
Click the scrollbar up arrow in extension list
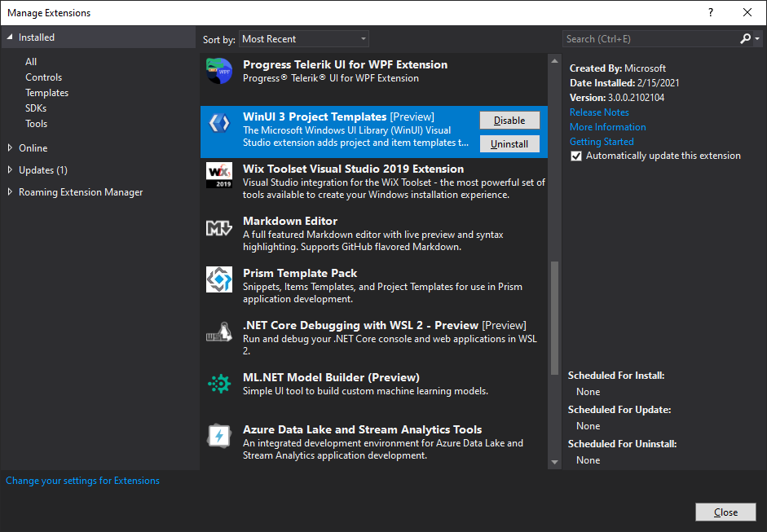(x=554, y=61)
